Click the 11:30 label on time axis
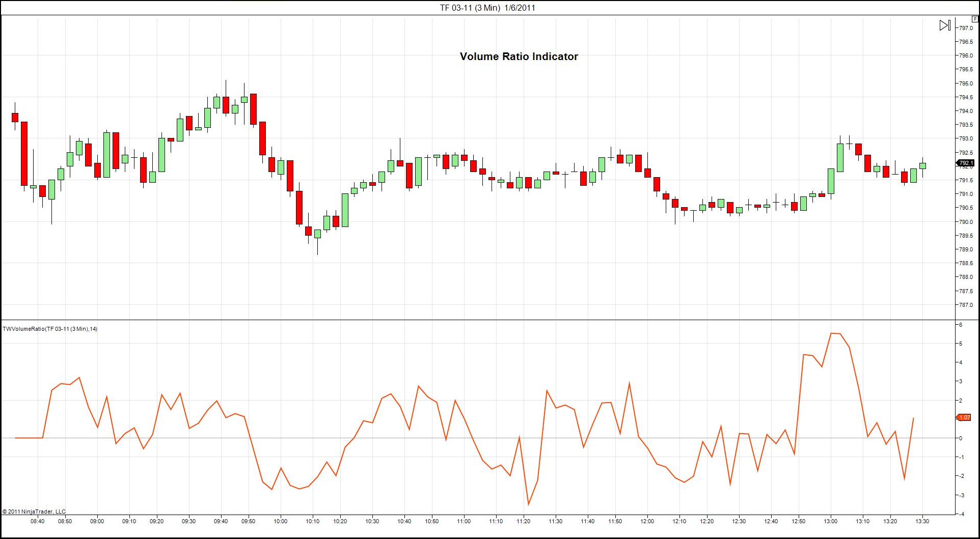 [x=555, y=521]
